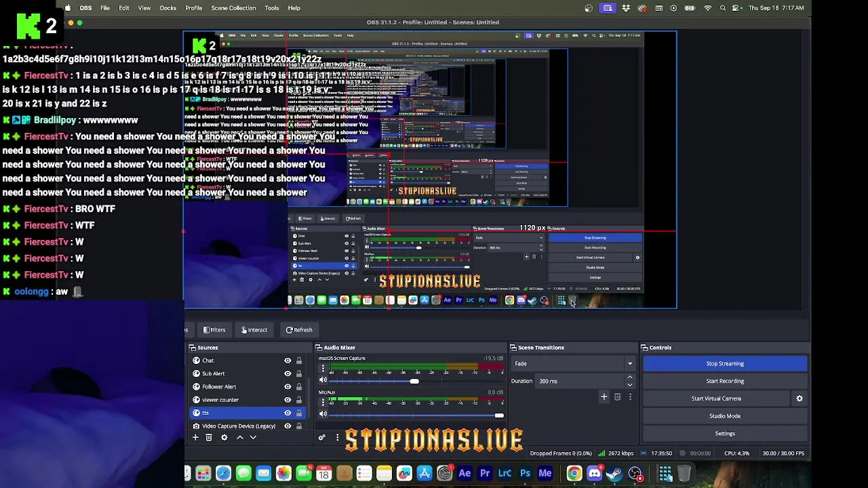
Task: Mute Mic/Aux speaker icon
Action: (x=323, y=414)
